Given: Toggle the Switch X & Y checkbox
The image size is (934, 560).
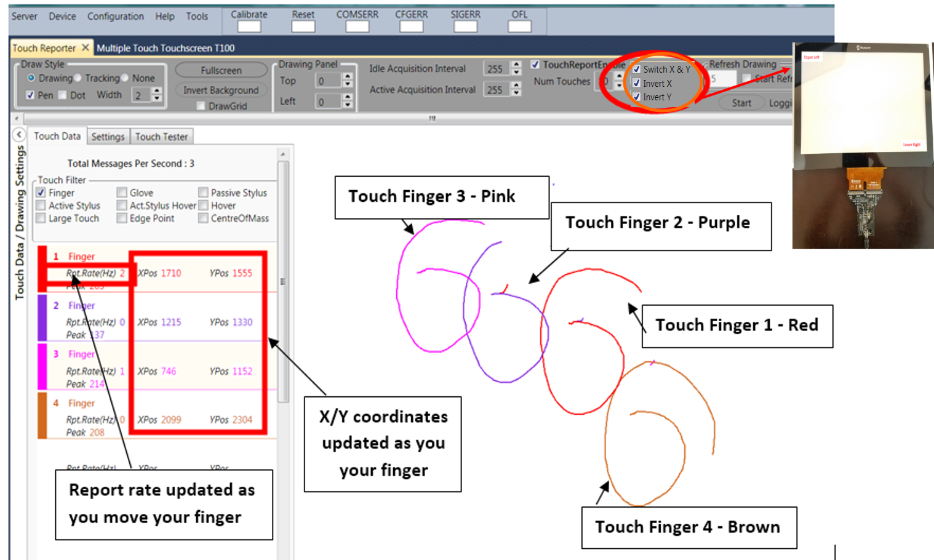Looking at the screenshot, I should 637,69.
